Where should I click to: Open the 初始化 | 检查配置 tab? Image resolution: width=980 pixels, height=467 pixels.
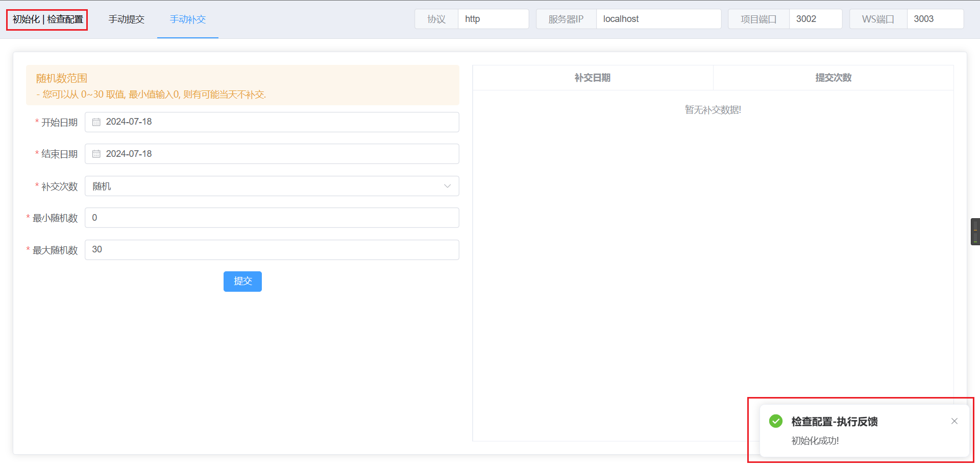(47, 19)
